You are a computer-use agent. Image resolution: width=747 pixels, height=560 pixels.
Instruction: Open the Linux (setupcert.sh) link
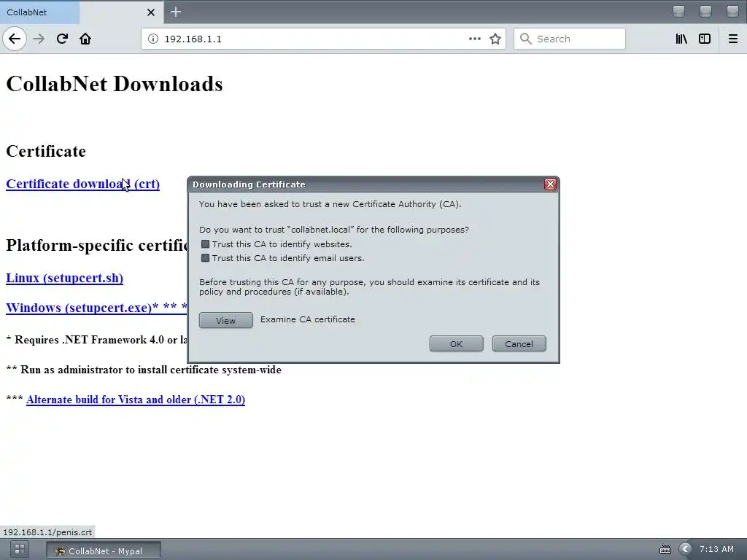click(64, 278)
